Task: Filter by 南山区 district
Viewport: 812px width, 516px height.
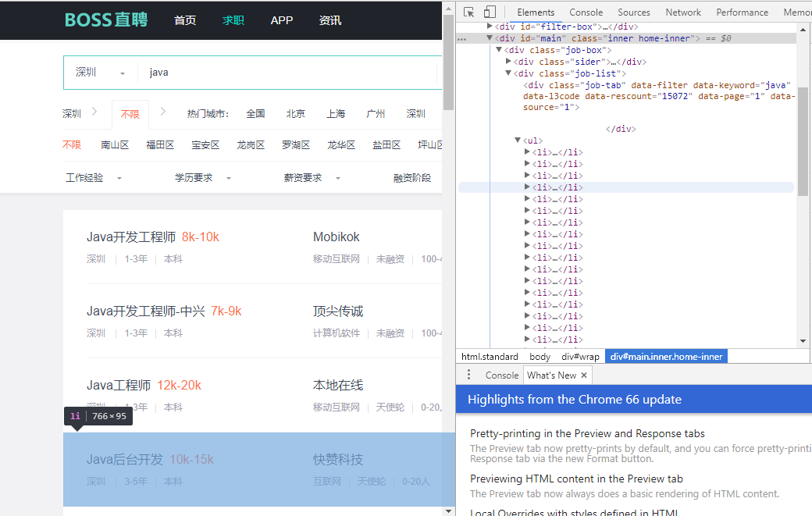Action: pos(115,145)
